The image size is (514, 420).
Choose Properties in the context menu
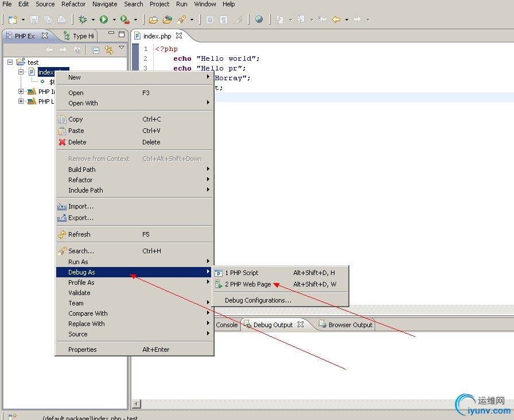pos(134,350)
